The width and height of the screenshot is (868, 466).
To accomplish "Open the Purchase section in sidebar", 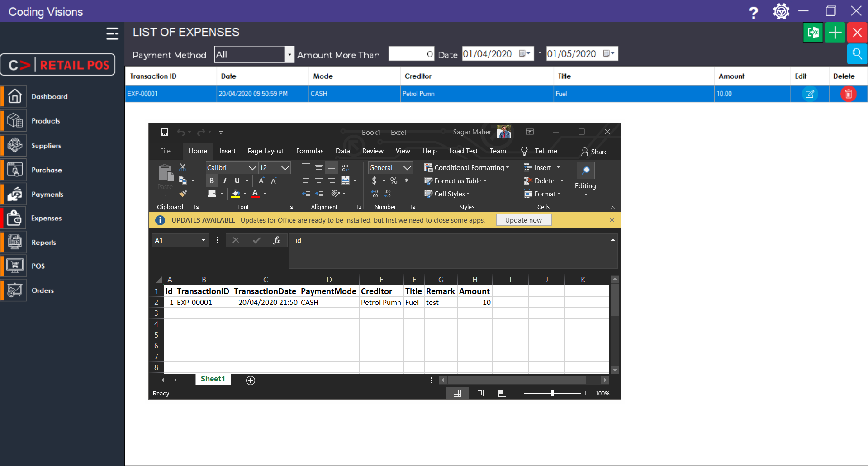I will tap(47, 170).
